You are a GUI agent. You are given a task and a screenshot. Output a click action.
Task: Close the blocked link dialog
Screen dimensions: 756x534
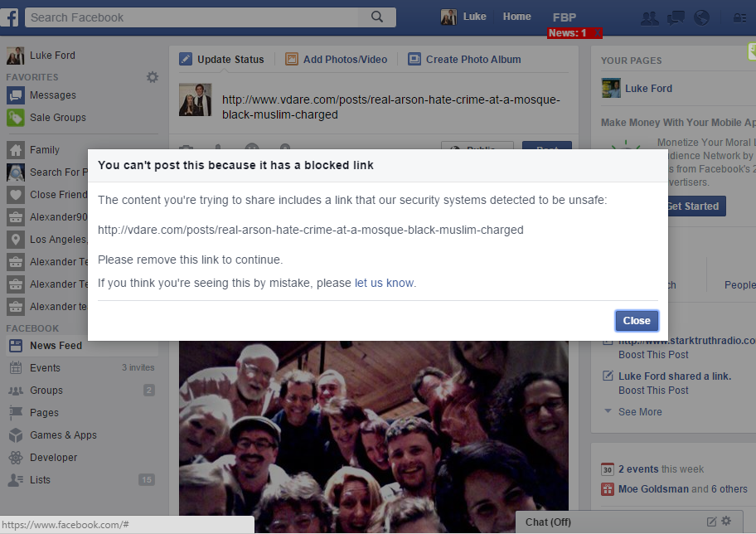point(637,321)
